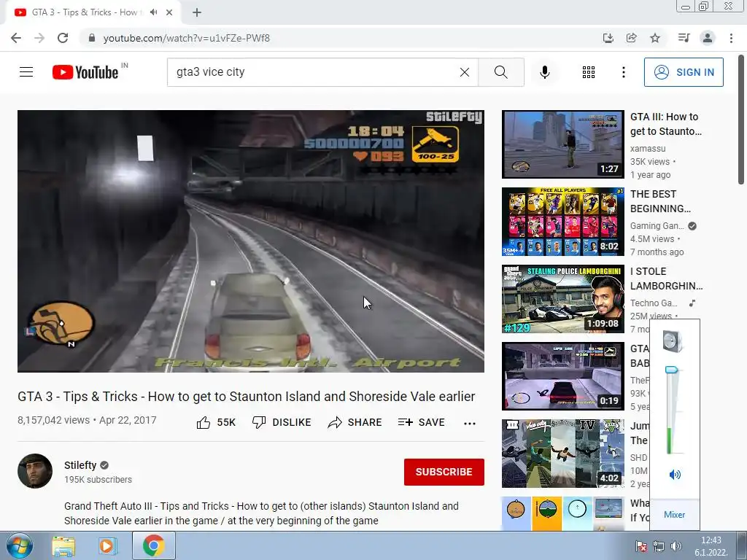Reload the page
This screenshot has height=560, width=747.
(x=63, y=38)
